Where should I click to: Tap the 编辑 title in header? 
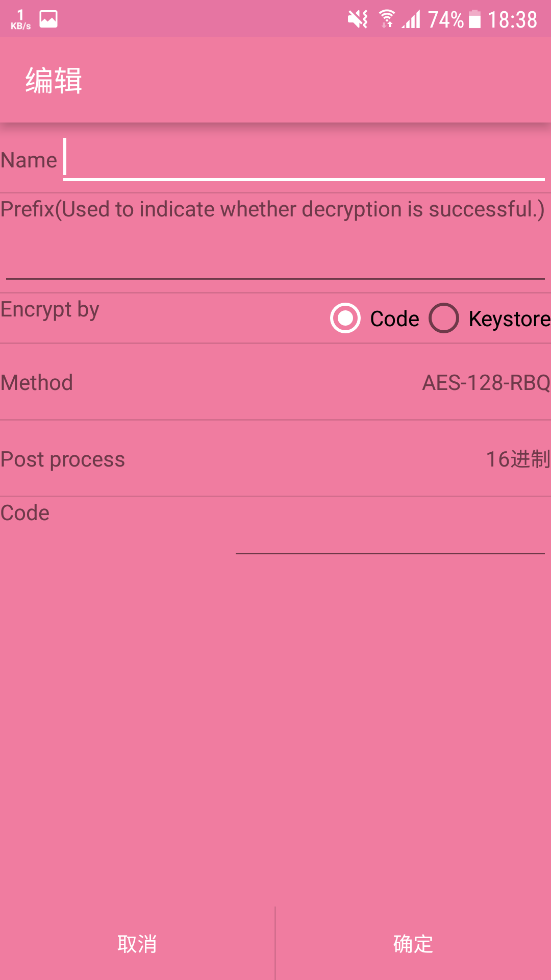point(54,80)
